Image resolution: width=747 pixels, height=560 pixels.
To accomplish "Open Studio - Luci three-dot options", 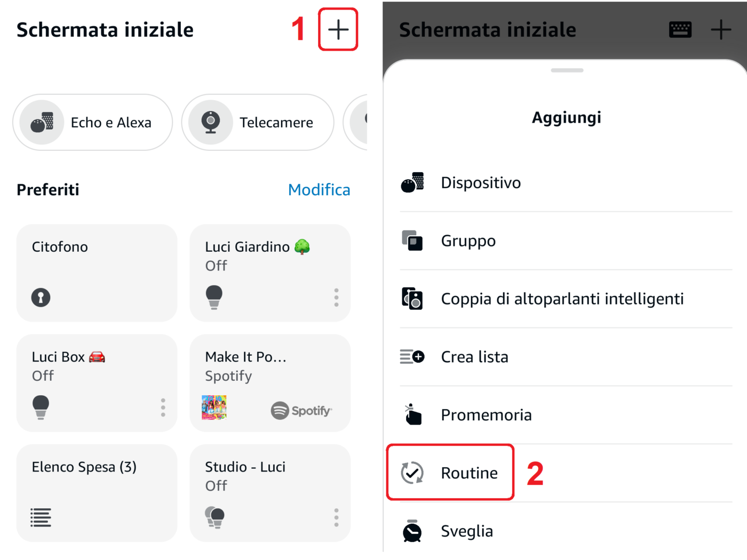I will point(336,517).
